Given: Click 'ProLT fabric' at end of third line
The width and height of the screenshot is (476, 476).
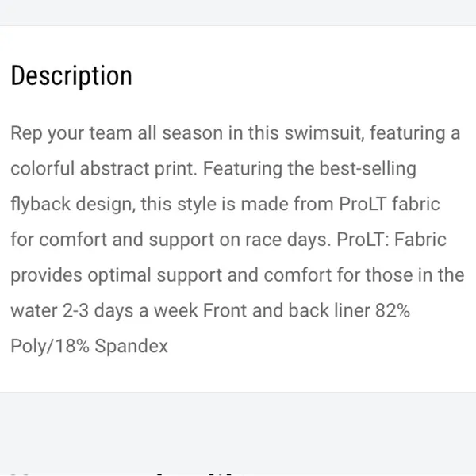Looking at the screenshot, I should click(x=390, y=204).
